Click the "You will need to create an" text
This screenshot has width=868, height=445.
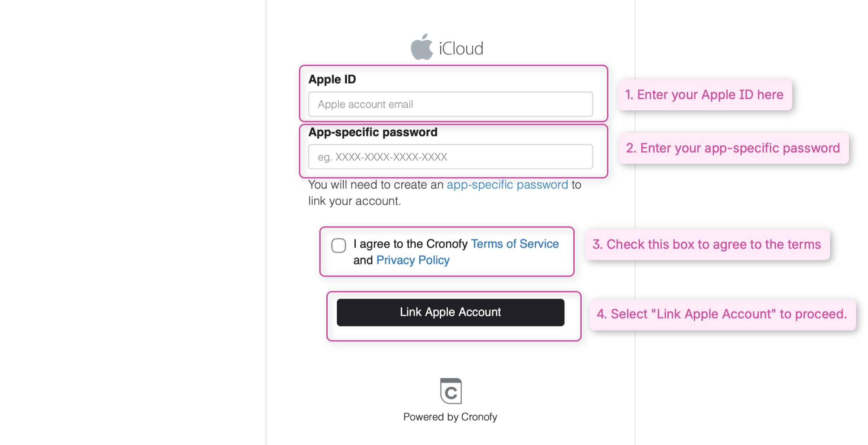[x=376, y=185]
